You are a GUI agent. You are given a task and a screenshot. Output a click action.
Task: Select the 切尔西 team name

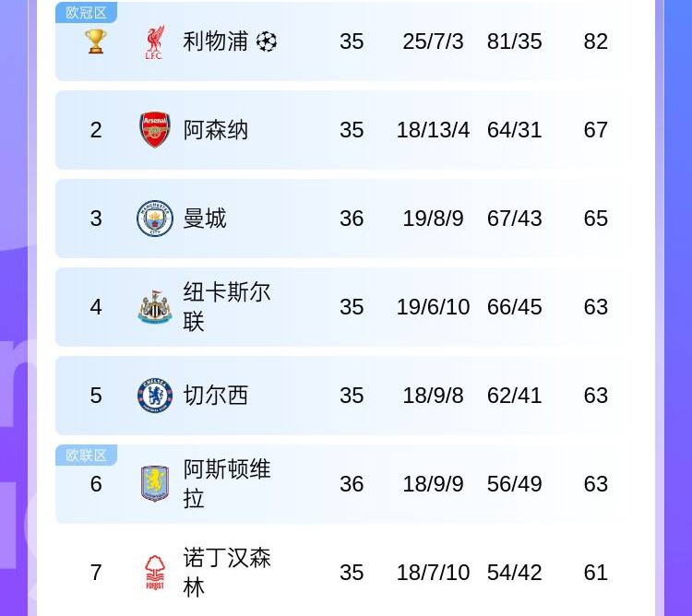216,396
